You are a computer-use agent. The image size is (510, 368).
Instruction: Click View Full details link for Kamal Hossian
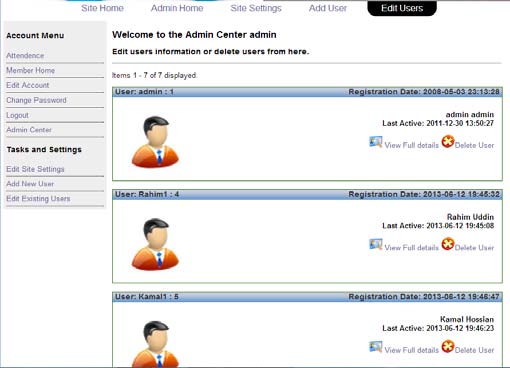click(x=412, y=350)
